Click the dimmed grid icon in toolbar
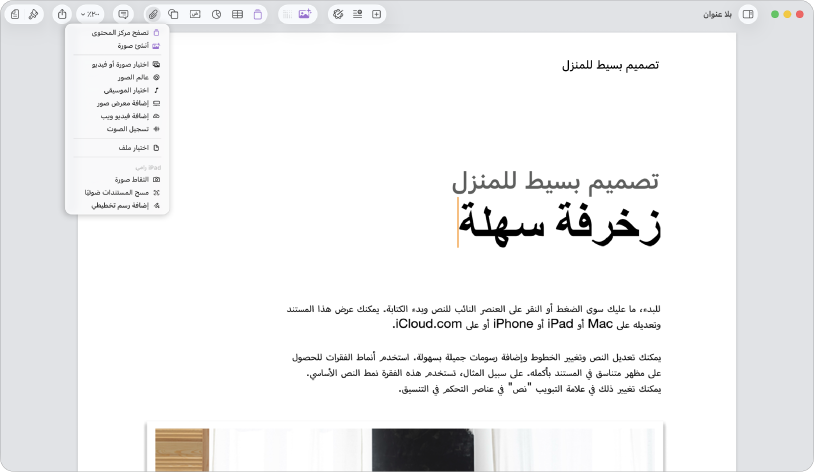Image resolution: width=814 pixels, height=473 pixels. coord(287,15)
